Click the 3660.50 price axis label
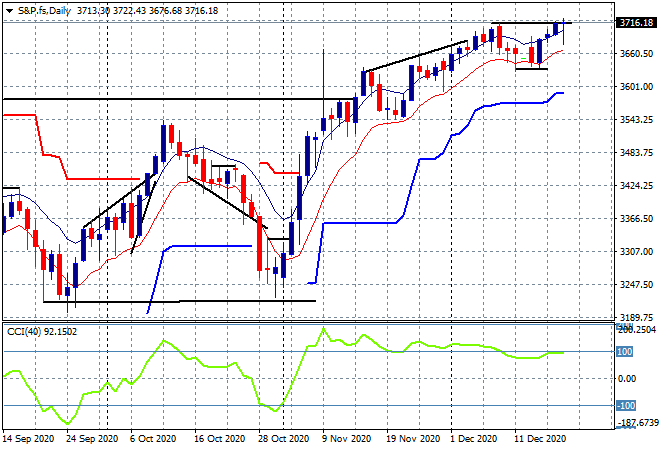The width and height of the screenshot is (660, 450). pyautogui.click(x=636, y=53)
